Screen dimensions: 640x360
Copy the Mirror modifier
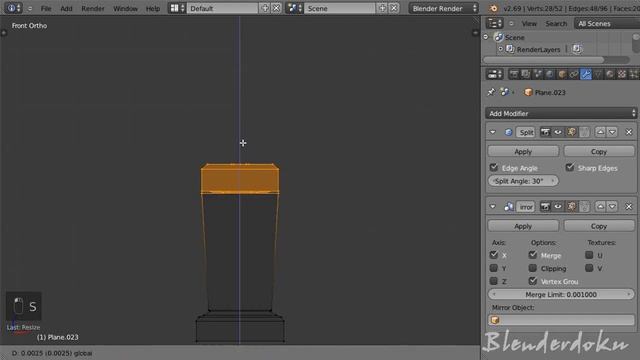599,226
